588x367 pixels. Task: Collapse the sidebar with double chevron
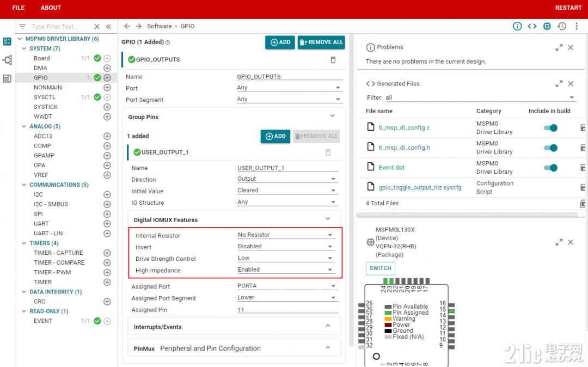[108, 27]
